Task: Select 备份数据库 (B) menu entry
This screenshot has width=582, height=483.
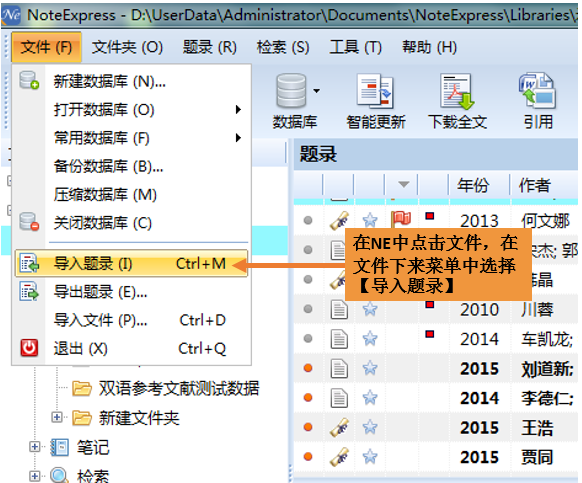Action: [132, 166]
